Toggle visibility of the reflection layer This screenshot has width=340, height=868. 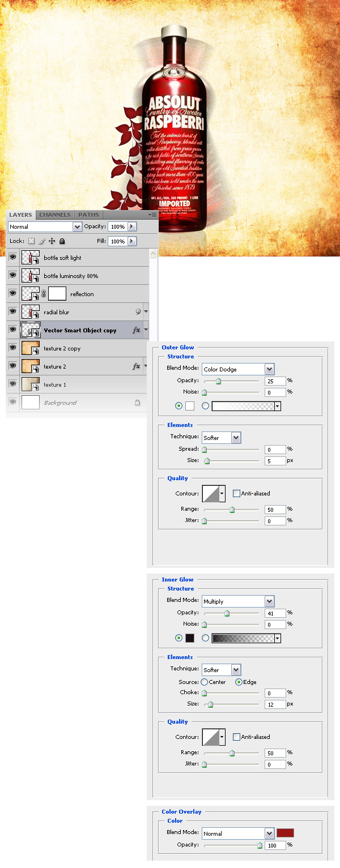[x=12, y=294]
